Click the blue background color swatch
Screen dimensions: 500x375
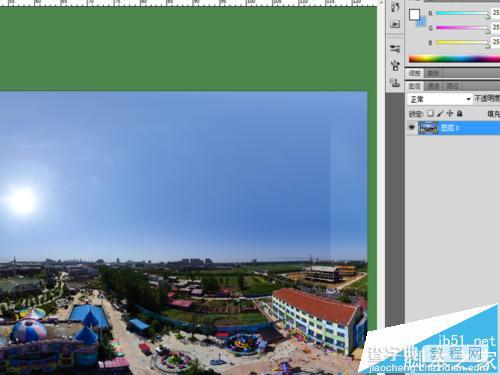(422, 22)
